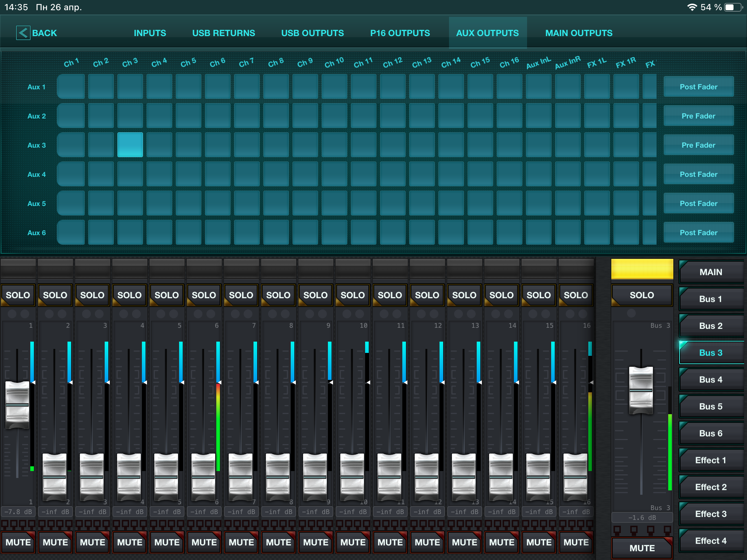747x560 pixels.
Task: Click the yellow Bus 3 color strip
Action: 642,269
